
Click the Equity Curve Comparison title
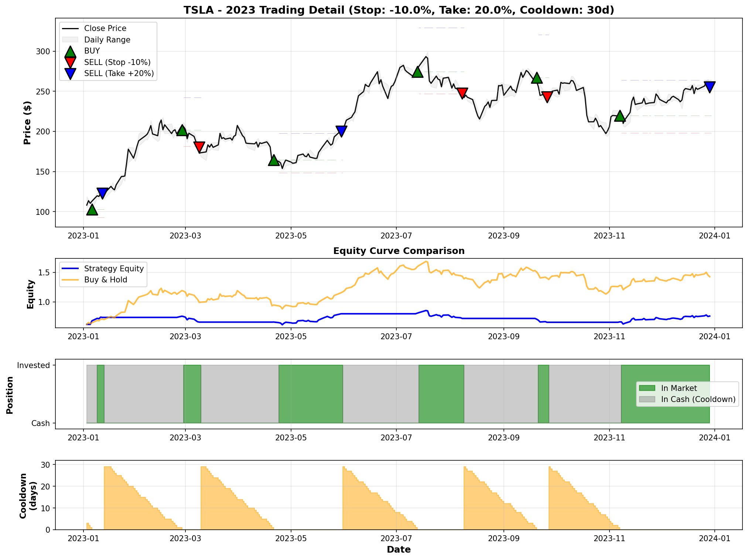399,251
